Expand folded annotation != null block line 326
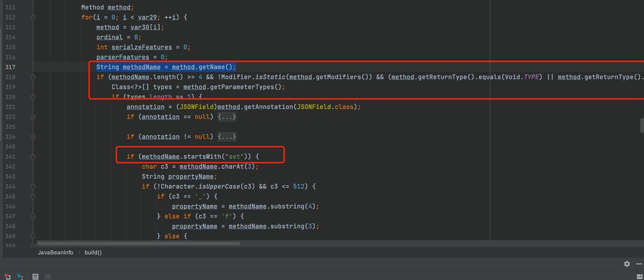This screenshot has width=644, height=280. (33, 137)
